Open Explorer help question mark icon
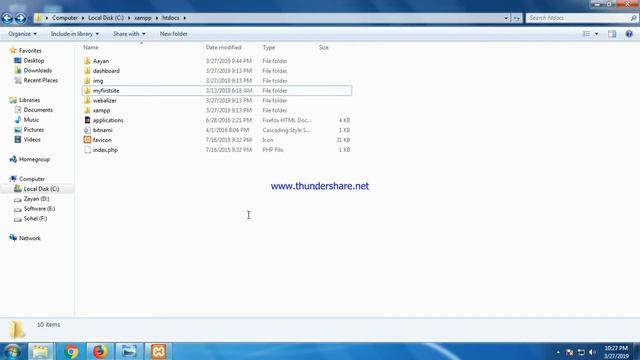The height and width of the screenshot is (360, 640). pos(629,34)
